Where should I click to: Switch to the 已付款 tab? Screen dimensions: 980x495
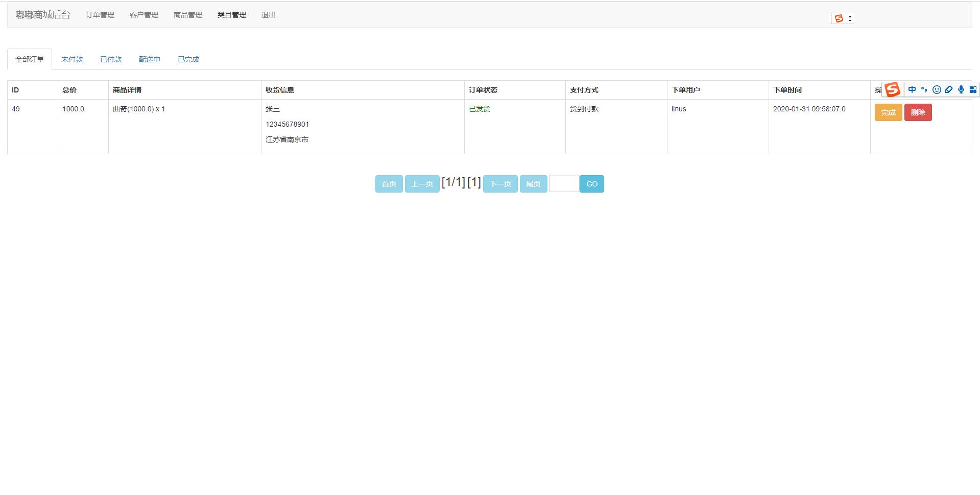click(x=111, y=59)
